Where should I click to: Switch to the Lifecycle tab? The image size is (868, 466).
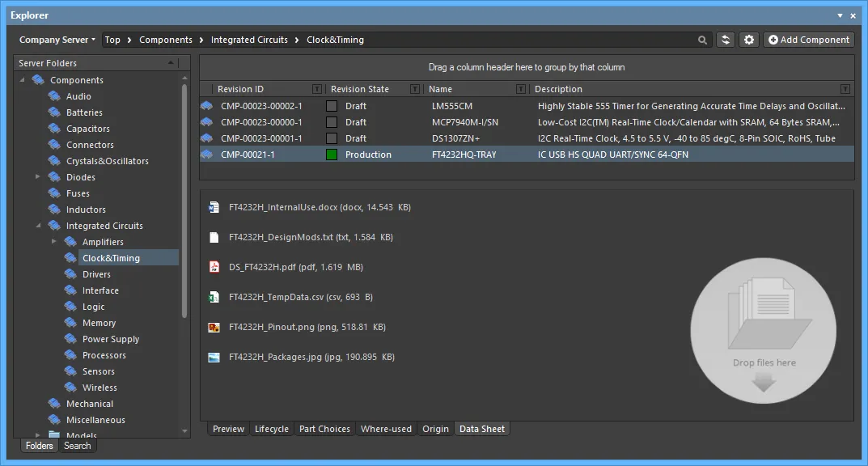click(x=272, y=429)
